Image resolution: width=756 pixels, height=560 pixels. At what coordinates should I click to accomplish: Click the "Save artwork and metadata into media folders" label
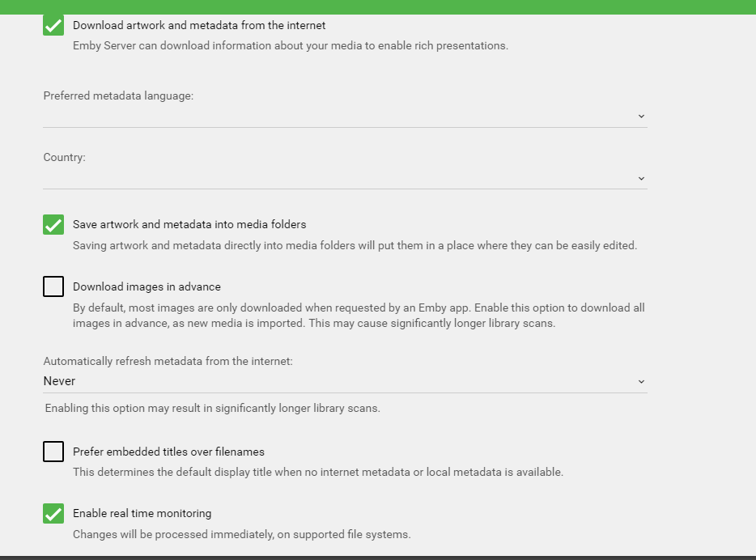(189, 224)
